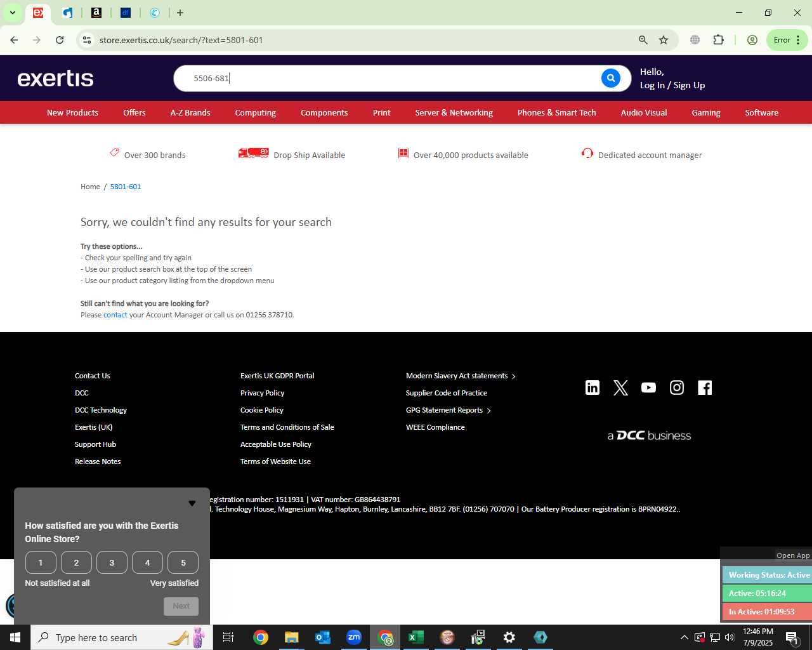Open the Server & Networking menu
Viewport: 812px width, 650px height.
[454, 112]
